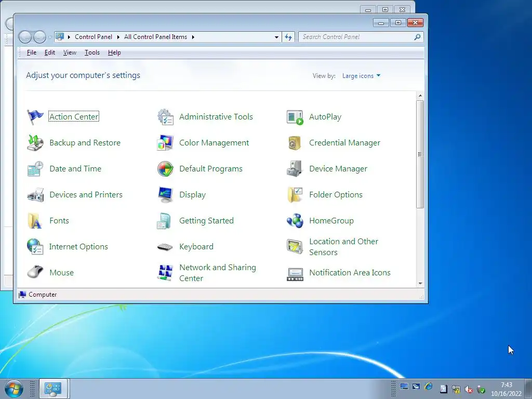This screenshot has height=399, width=532.
Task: Open the Folder Options text link
Action: [x=336, y=195]
